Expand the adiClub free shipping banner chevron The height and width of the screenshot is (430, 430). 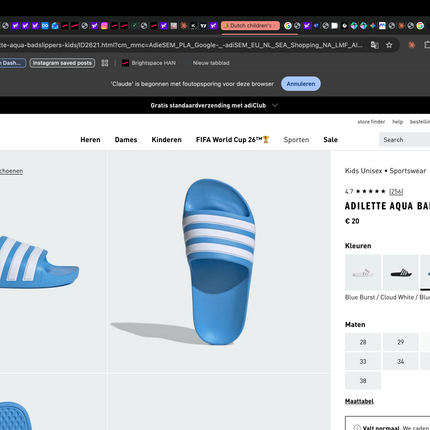[275, 105]
